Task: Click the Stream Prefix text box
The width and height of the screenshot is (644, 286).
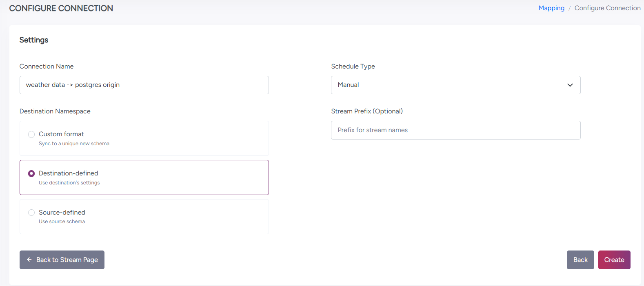Action: 455,130
